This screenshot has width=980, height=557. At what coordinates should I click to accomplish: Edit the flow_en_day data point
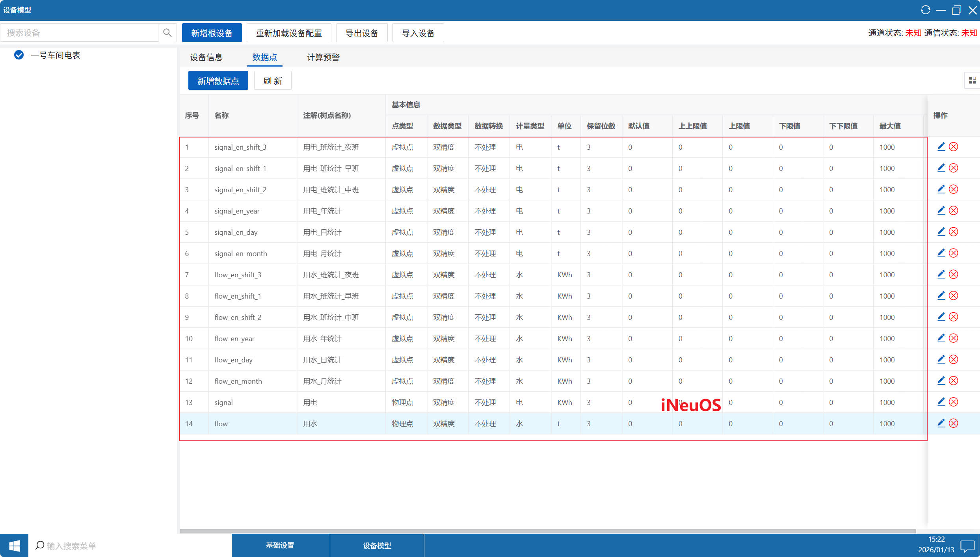(941, 360)
